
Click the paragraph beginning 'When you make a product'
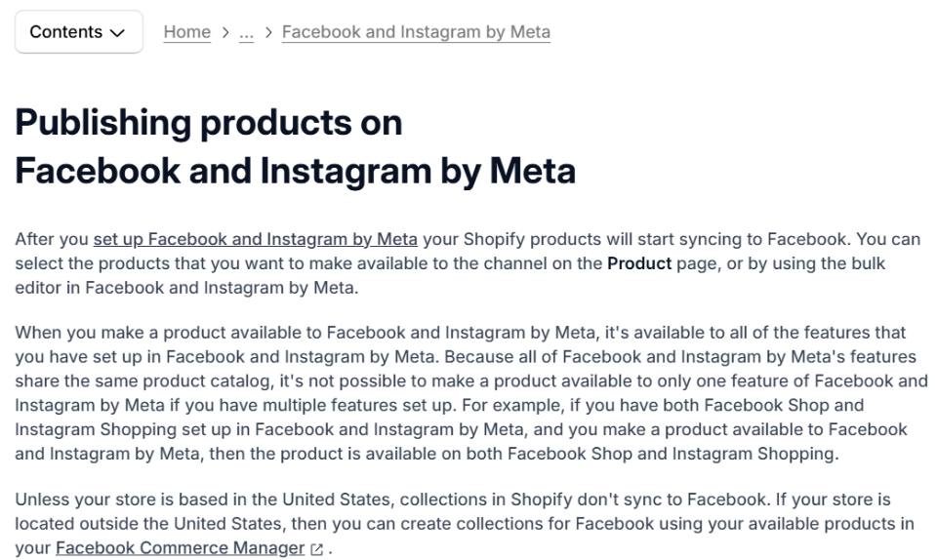pos(471,393)
